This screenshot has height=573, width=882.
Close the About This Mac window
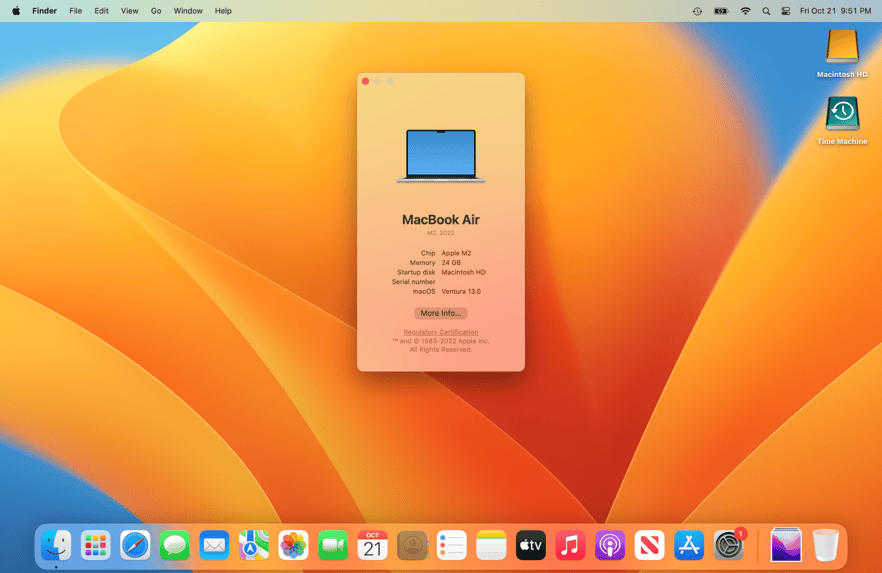click(x=366, y=82)
